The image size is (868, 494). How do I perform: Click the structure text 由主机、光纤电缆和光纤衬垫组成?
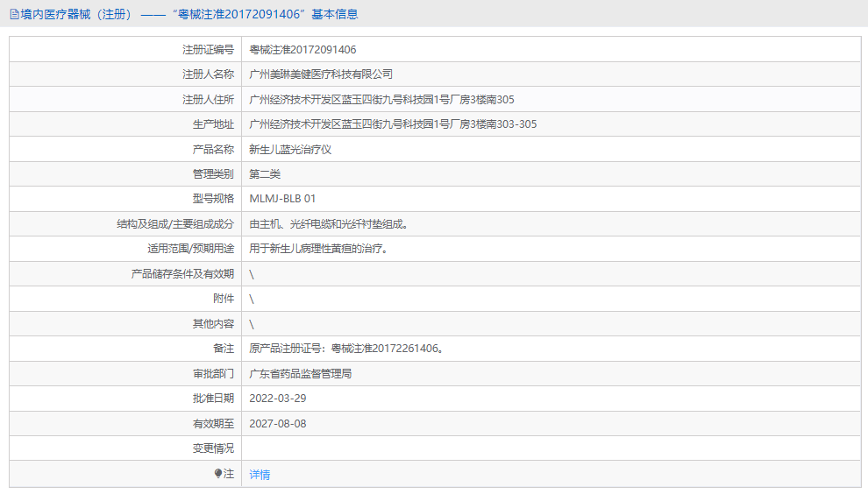click(x=329, y=224)
